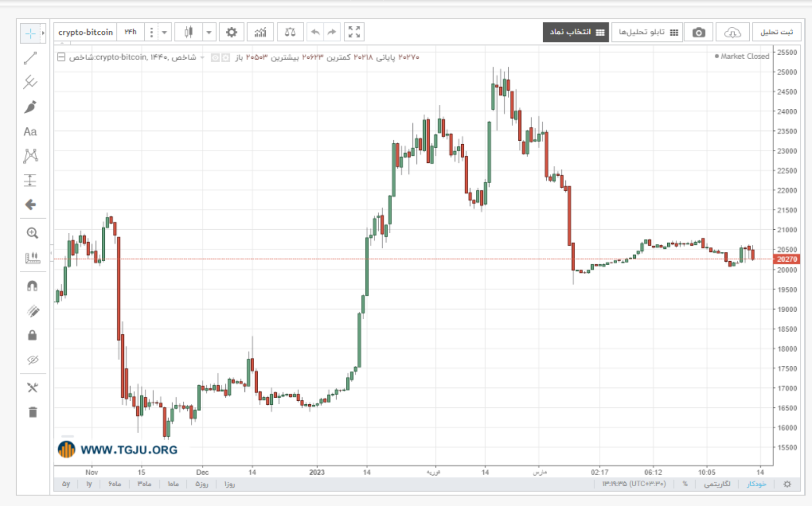
Task: Click the cloud save icon
Action: click(x=732, y=32)
